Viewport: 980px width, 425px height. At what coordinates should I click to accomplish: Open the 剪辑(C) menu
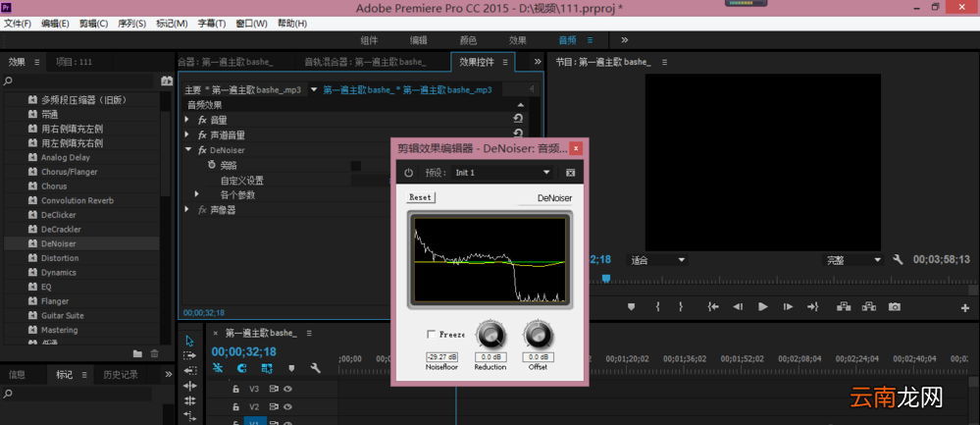(94, 24)
